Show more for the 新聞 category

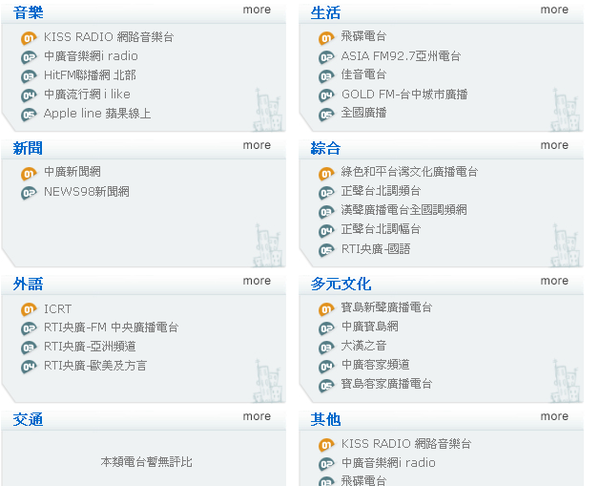point(257,145)
